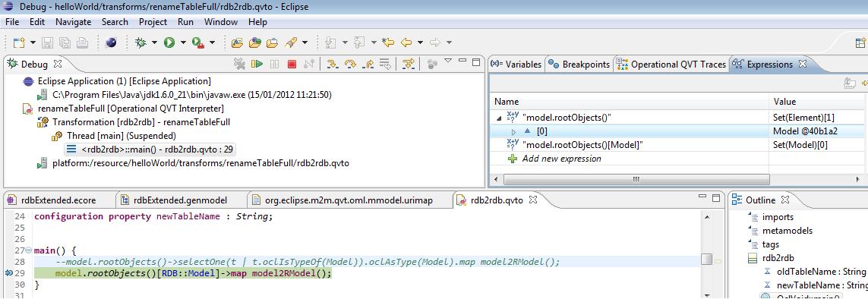This screenshot has width=868, height=299.
Task: Close the rdb2rdb.qvto editor tab
Action: [x=533, y=200]
